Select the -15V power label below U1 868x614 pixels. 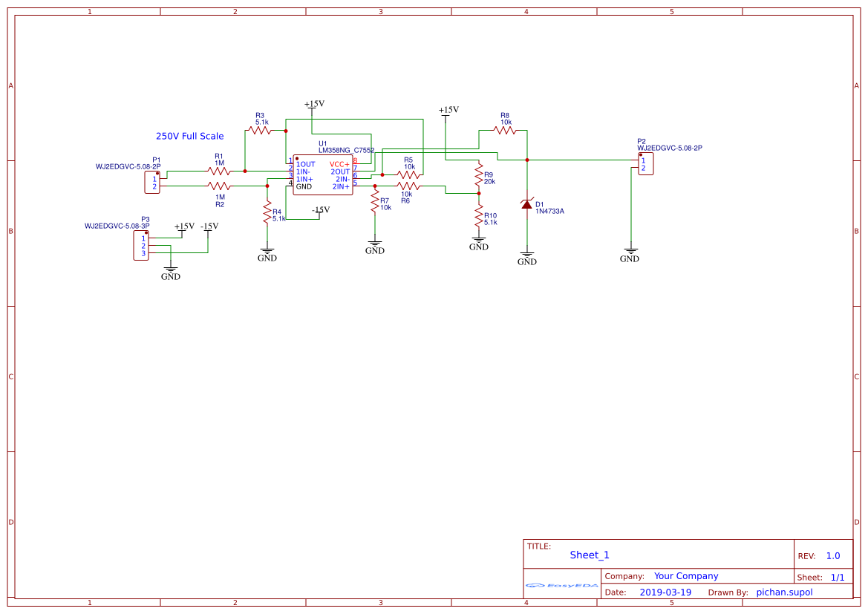tap(319, 209)
